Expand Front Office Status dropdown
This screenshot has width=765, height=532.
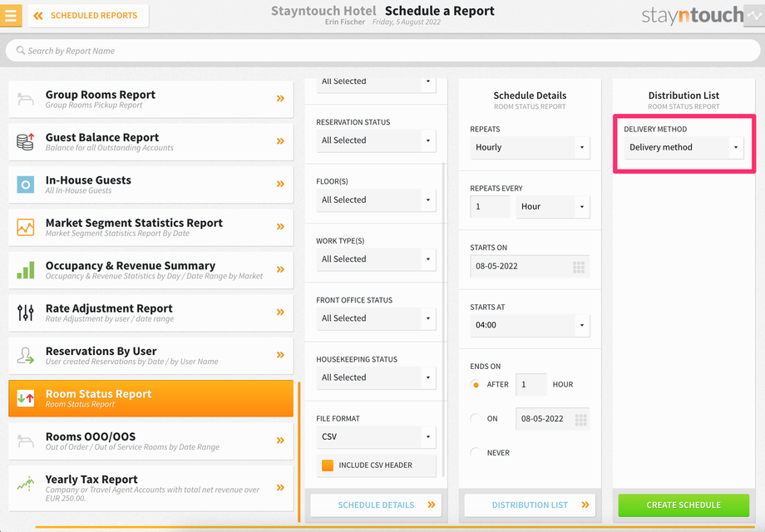click(x=376, y=318)
